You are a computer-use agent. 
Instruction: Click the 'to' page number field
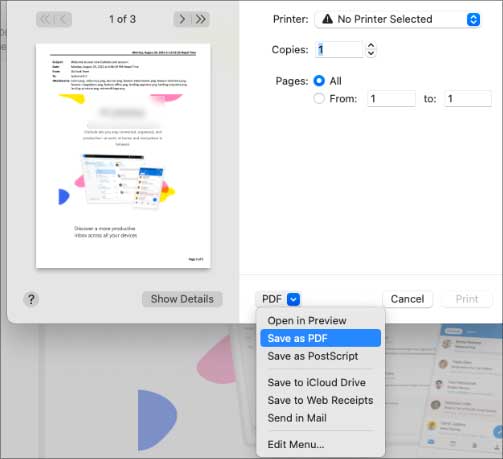[468, 99]
